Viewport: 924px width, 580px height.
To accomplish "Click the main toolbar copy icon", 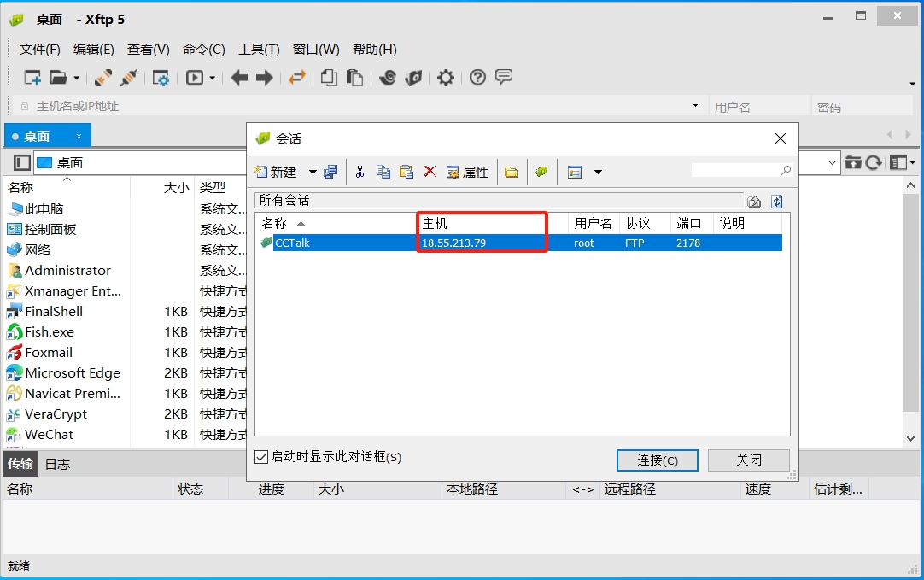I will click(329, 77).
